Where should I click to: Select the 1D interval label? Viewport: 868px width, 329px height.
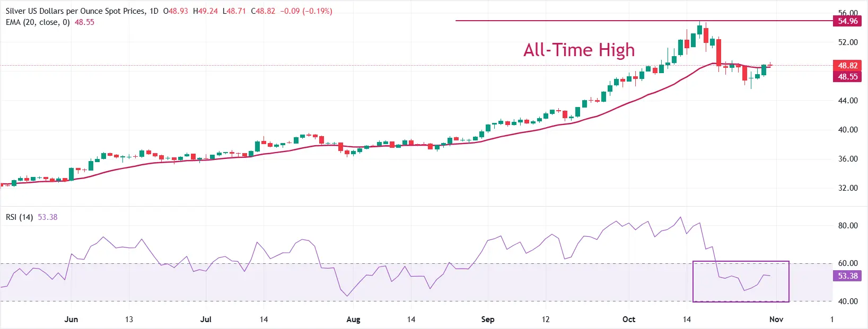pos(153,11)
